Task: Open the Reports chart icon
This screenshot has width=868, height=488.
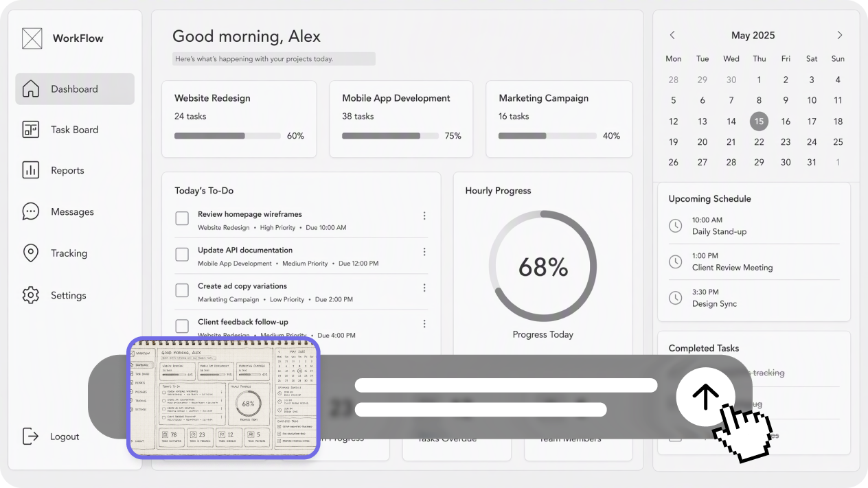Action: pos(31,170)
